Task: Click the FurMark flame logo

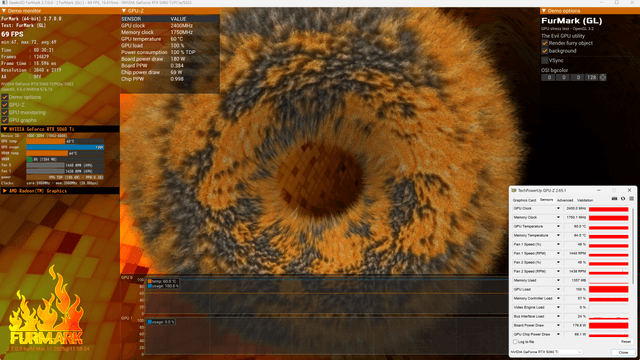Action: click(46, 306)
